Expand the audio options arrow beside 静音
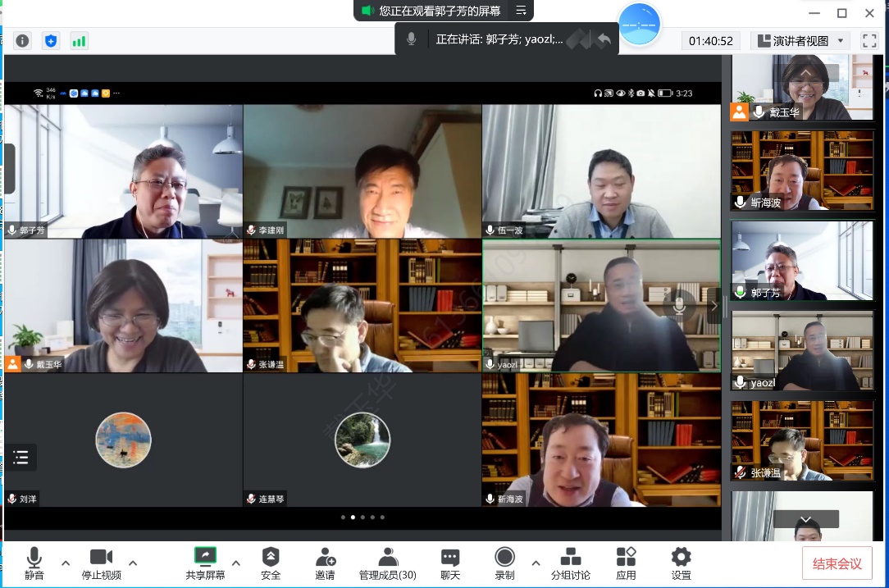889x588 pixels. 66,563
